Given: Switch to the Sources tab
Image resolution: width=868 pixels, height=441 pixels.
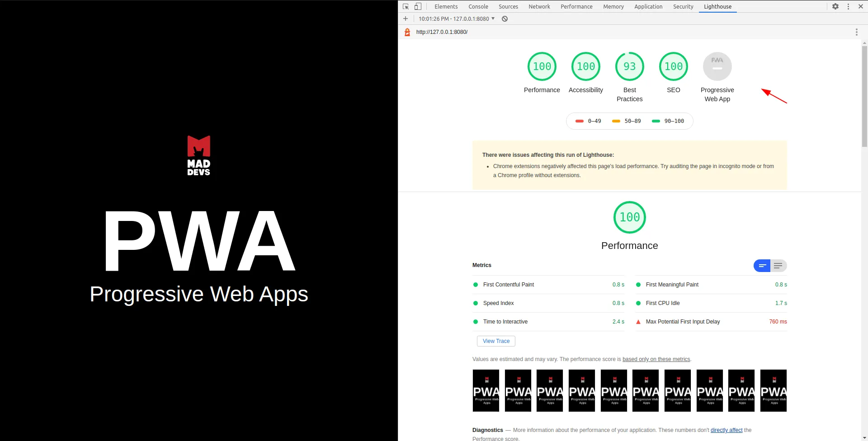Looking at the screenshot, I should (509, 6).
